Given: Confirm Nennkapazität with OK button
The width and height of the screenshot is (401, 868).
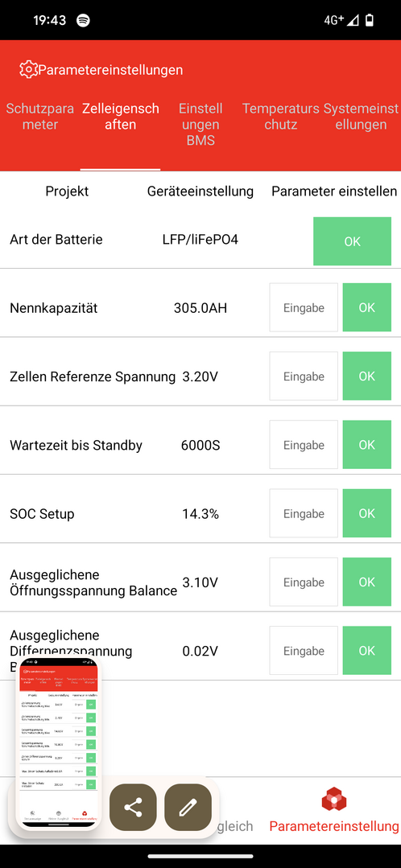Looking at the screenshot, I should [366, 308].
